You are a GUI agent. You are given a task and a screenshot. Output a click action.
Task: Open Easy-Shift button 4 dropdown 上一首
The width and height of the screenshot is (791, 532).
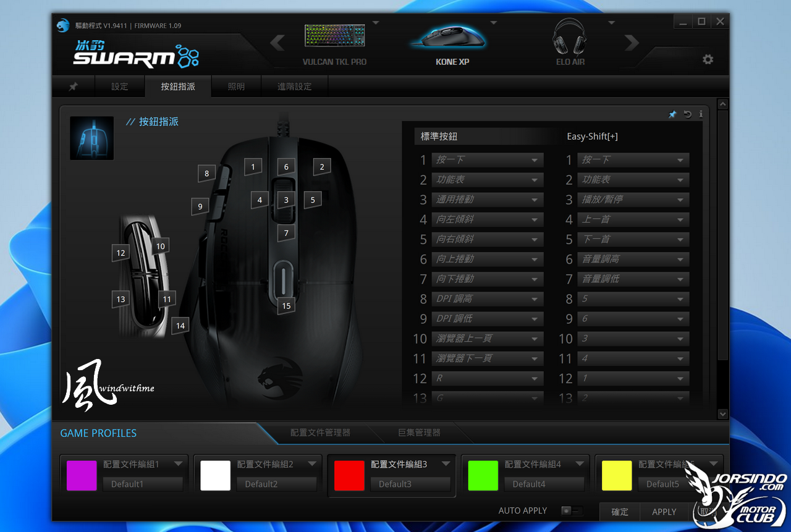coord(633,219)
